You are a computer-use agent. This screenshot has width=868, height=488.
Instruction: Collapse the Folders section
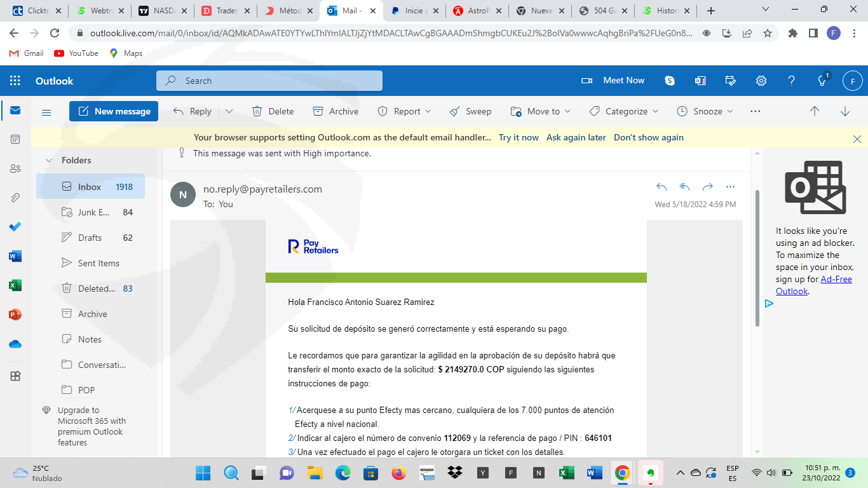[48, 160]
